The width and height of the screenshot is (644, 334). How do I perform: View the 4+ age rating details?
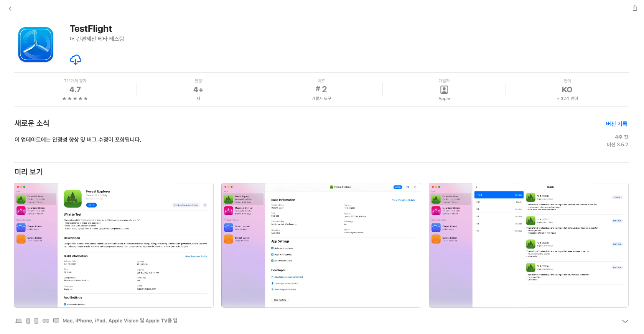pyautogui.click(x=198, y=90)
